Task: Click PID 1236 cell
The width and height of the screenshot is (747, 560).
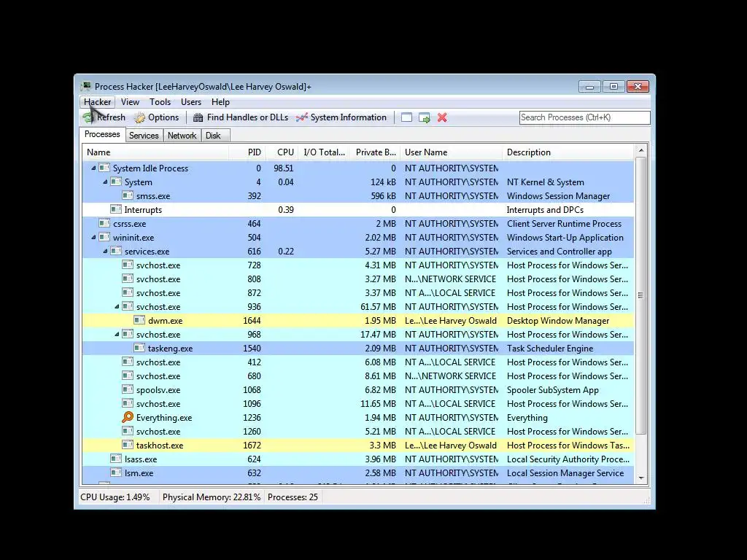Action: 252,418
